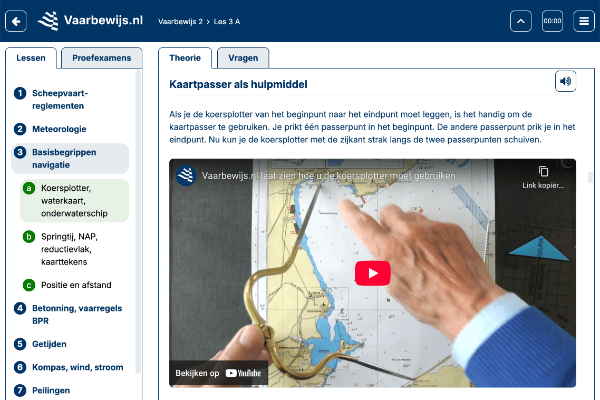600x400 pixels.
Task: Click the heading Kaartpasser als hulpmiddel
Action: [238, 84]
